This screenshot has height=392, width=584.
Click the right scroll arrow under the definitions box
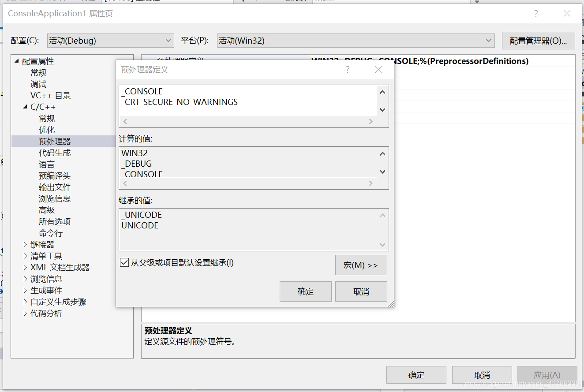pyautogui.click(x=370, y=122)
